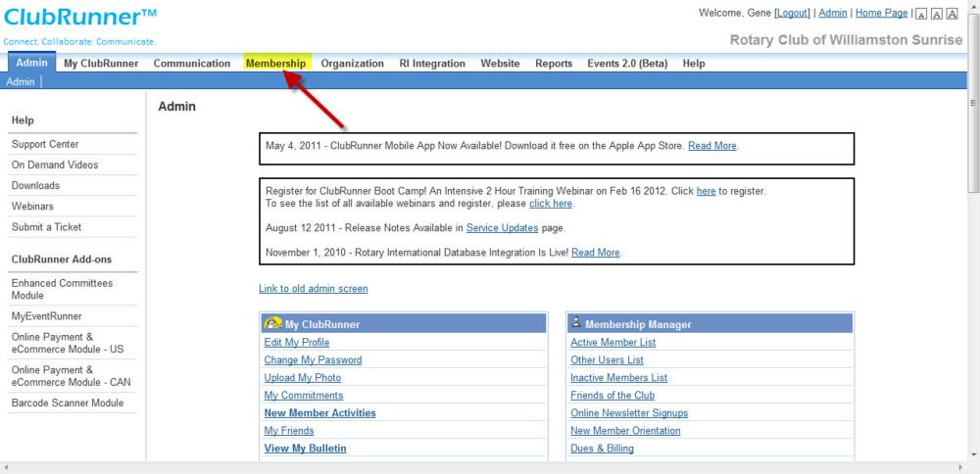Open My Commitments link
Screen dimensions: 980x474
tap(304, 396)
